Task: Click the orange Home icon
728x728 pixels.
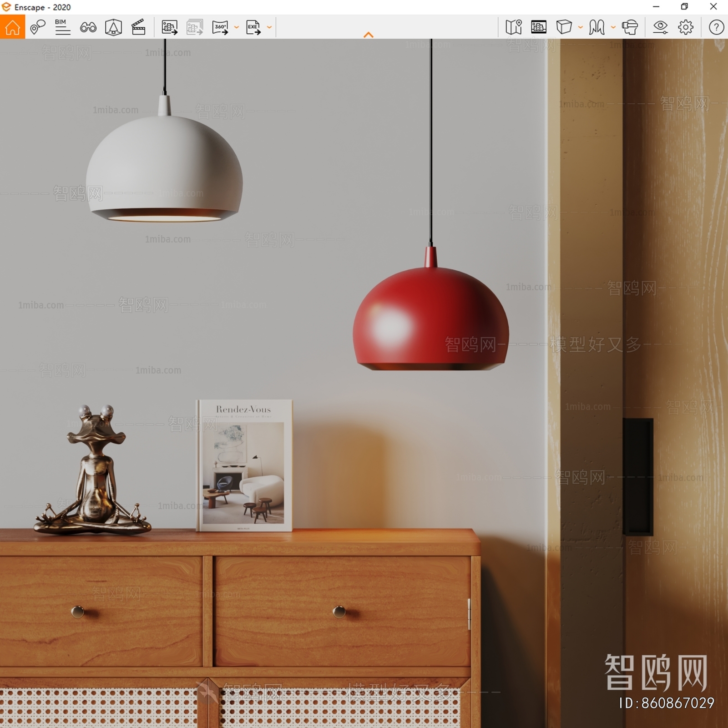Action: pos(12,27)
